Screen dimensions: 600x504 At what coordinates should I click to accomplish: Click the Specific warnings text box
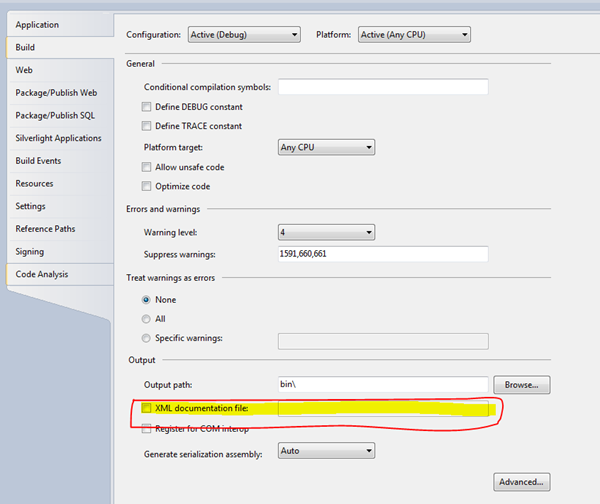point(383,341)
